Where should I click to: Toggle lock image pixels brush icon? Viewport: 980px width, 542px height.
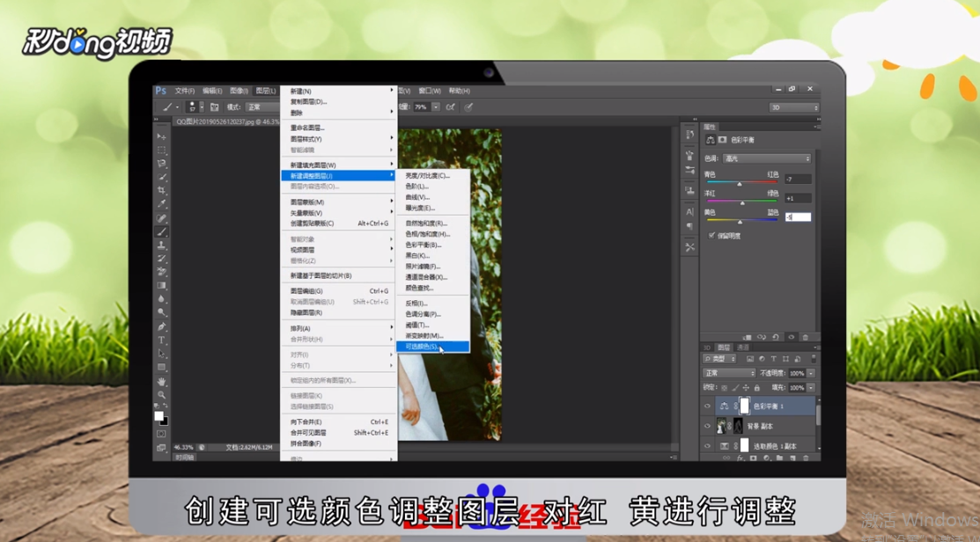[735, 388]
